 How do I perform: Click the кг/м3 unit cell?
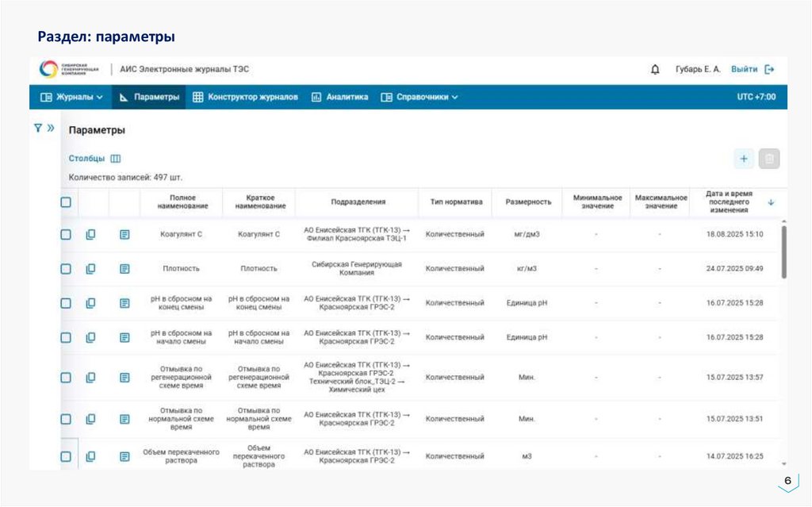tap(527, 268)
